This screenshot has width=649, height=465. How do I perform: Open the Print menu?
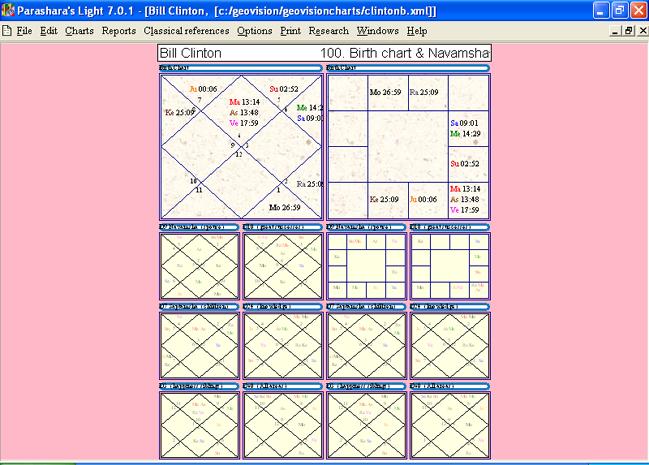[x=290, y=31]
